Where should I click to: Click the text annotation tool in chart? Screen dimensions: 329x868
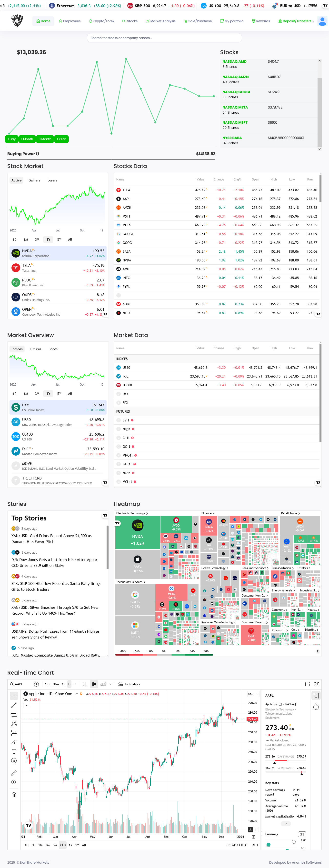coord(14,751)
